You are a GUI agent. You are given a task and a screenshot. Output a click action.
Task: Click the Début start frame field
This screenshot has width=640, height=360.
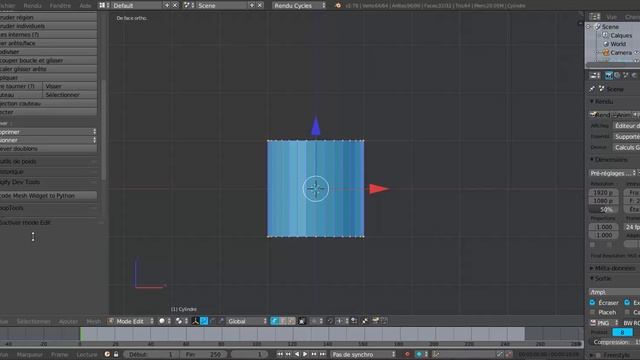150,354
